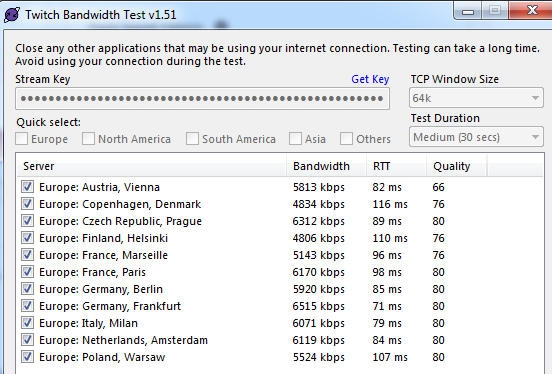
Task: Click the Twitch Bandwidth Test app icon
Action: (12, 15)
